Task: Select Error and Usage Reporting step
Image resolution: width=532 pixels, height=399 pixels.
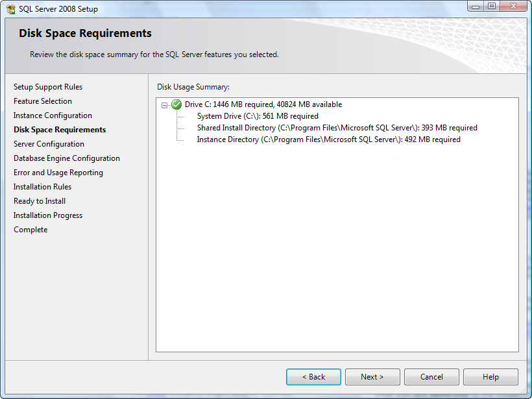Action: [x=58, y=173]
